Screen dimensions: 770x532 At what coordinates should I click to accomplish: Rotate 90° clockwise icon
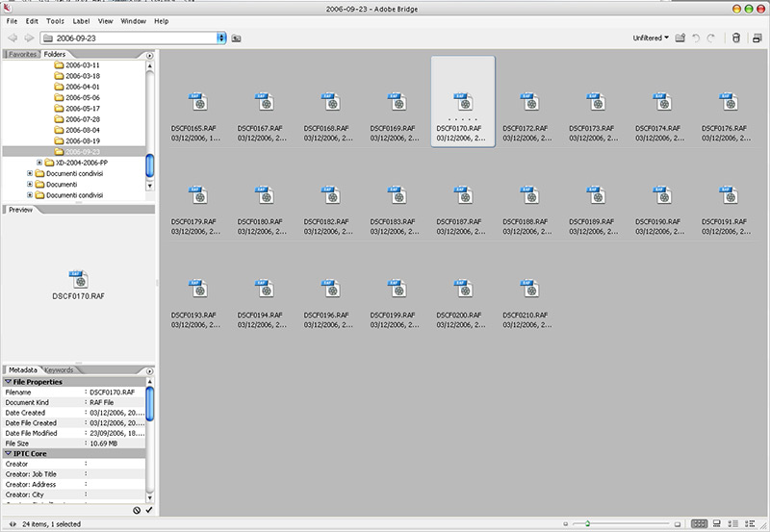(711, 38)
